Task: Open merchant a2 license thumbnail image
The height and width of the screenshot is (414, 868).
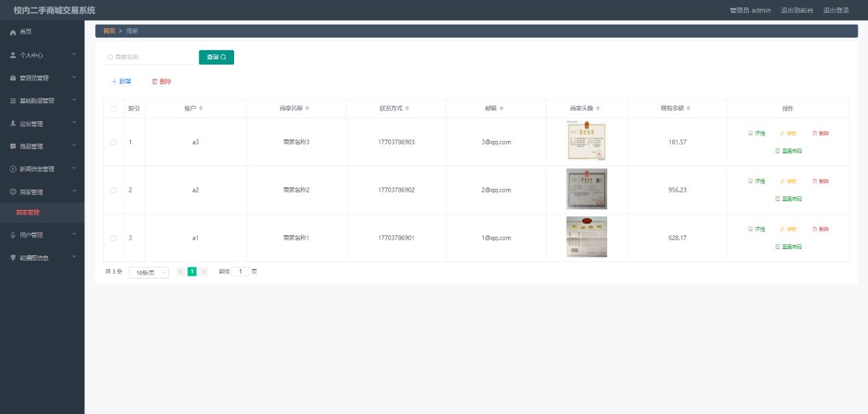Action: click(587, 189)
